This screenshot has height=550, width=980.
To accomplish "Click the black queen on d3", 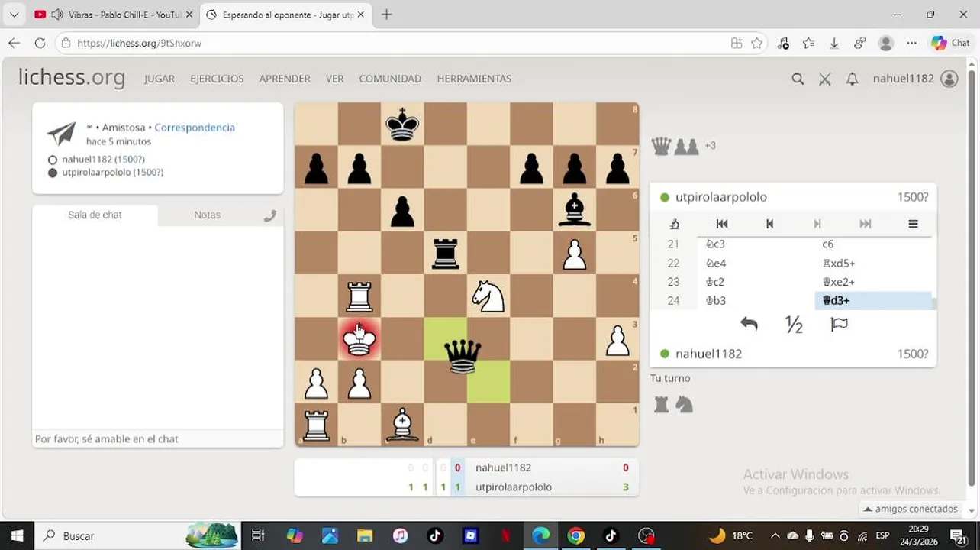I will click(463, 355).
